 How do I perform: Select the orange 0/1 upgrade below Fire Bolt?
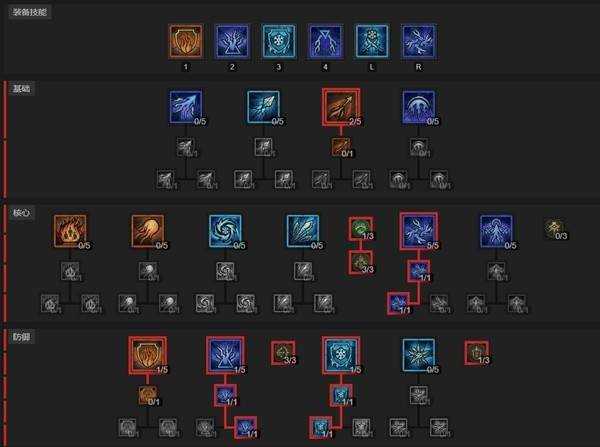click(x=341, y=147)
